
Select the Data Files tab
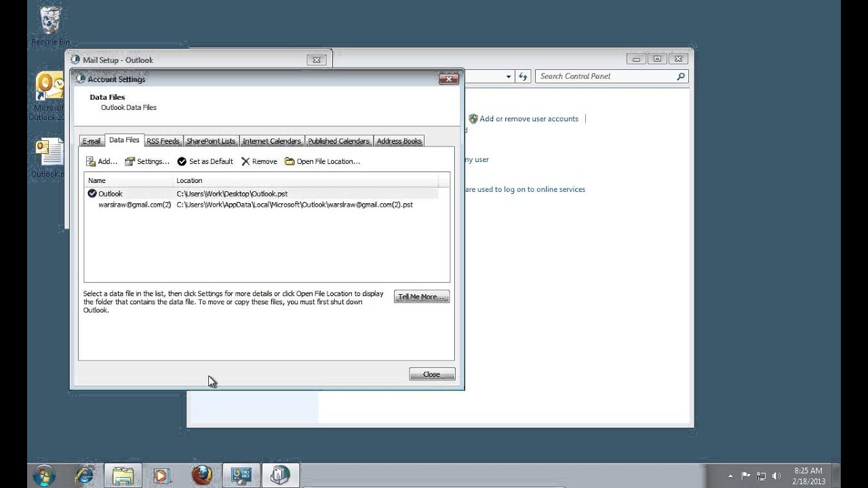pos(124,140)
